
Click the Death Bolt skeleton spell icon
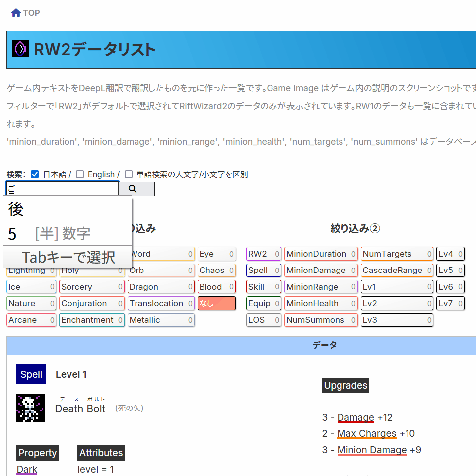pyautogui.click(x=31, y=408)
